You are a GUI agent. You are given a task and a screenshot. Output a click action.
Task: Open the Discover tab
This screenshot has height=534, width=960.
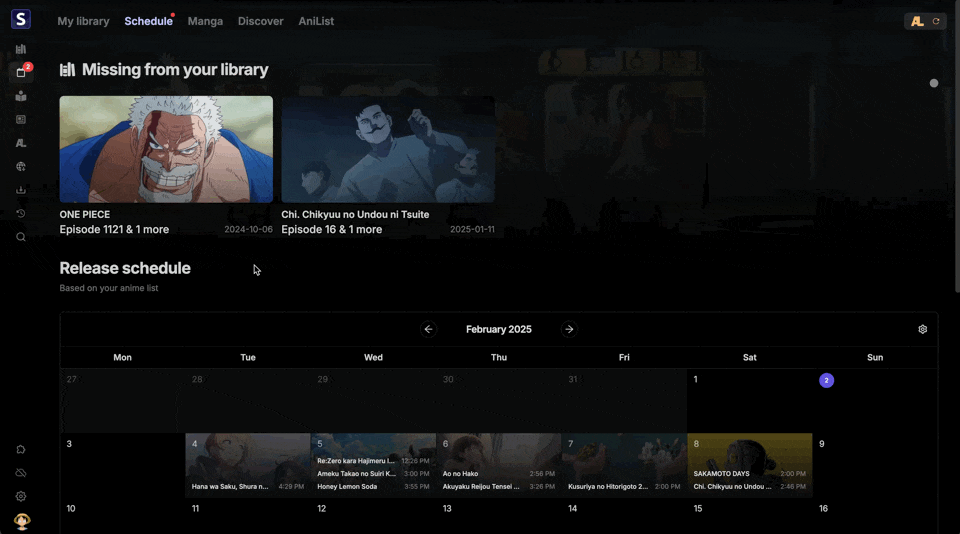click(x=261, y=21)
